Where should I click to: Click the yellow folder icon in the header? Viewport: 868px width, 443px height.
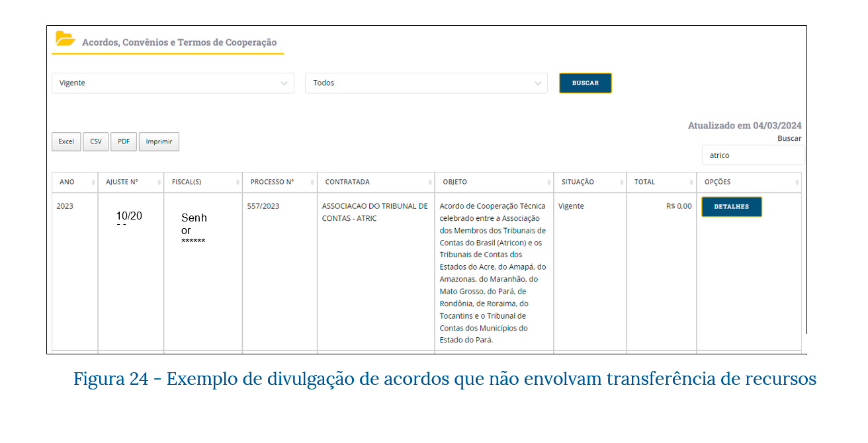[65, 38]
